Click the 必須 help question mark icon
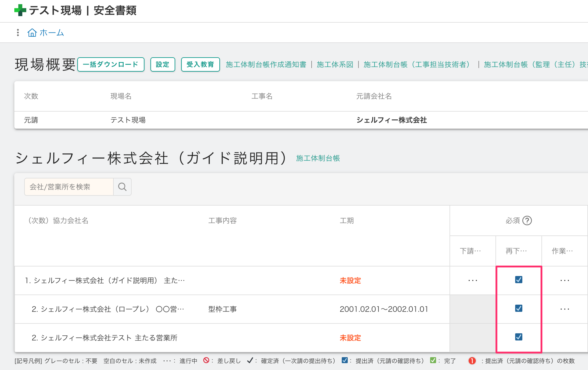This screenshot has width=588, height=370. (x=527, y=221)
